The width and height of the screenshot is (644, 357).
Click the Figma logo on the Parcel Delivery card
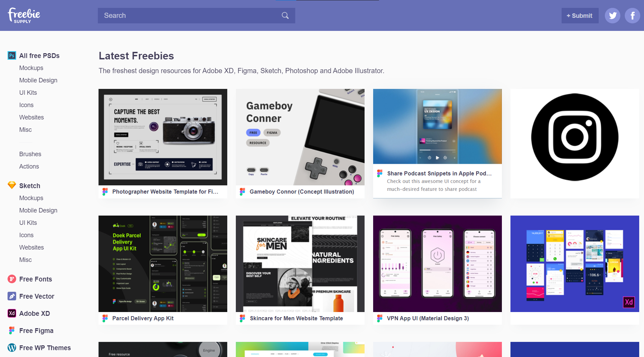(105, 318)
